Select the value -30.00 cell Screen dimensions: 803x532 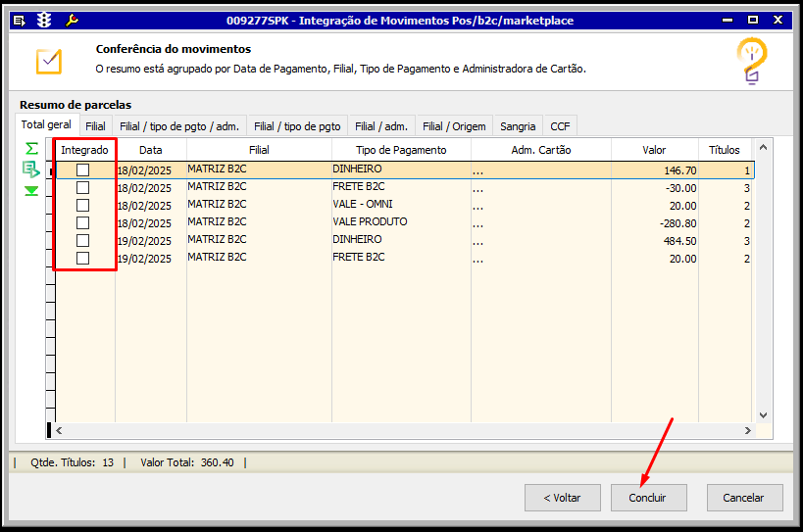click(x=655, y=188)
